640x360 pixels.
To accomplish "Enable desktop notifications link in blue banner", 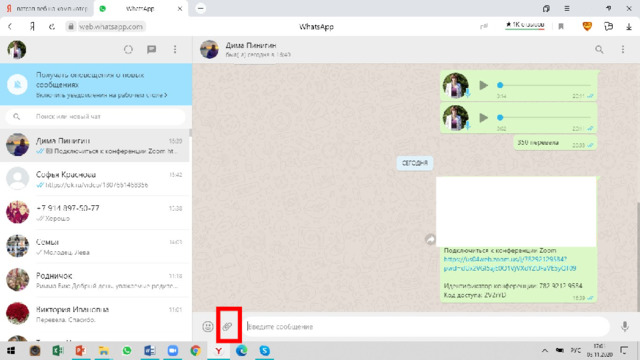I will (x=101, y=95).
